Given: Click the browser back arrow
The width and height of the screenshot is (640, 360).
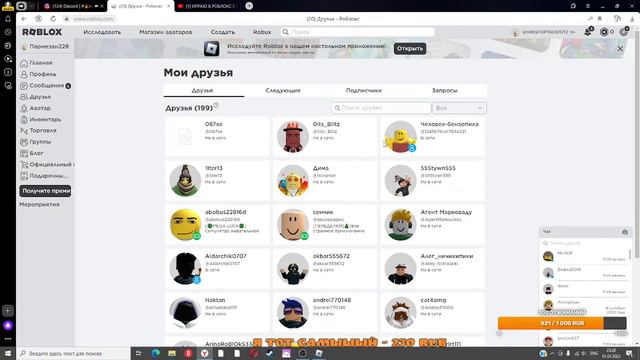Looking at the screenshot, I should click(24, 19).
